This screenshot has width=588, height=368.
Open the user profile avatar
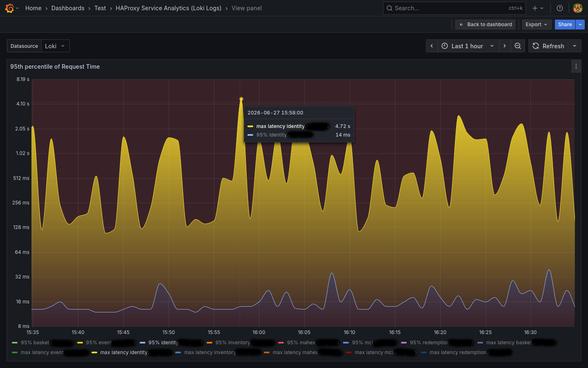[x=577, y=8]
